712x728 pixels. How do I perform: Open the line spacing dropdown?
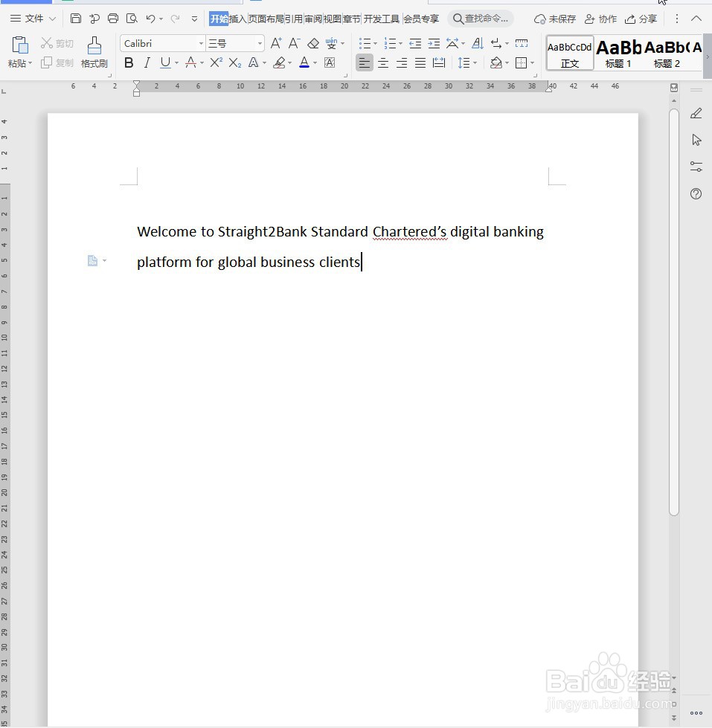475,62
